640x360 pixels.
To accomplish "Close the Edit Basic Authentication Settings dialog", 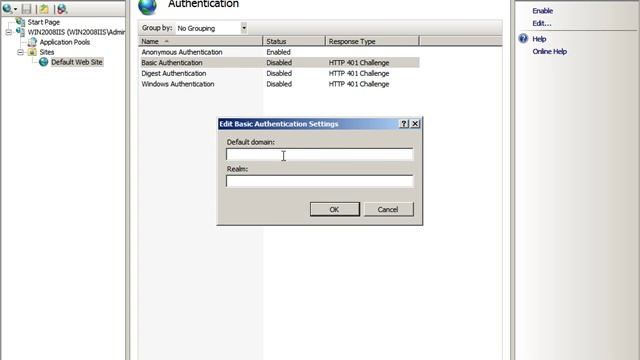I will (x=415, y=124).
